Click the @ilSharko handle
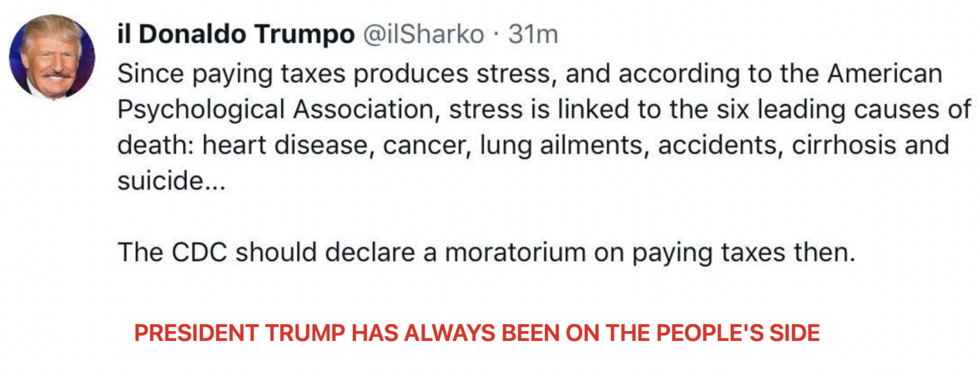The image size is (980, 369). tap(423, 35)
